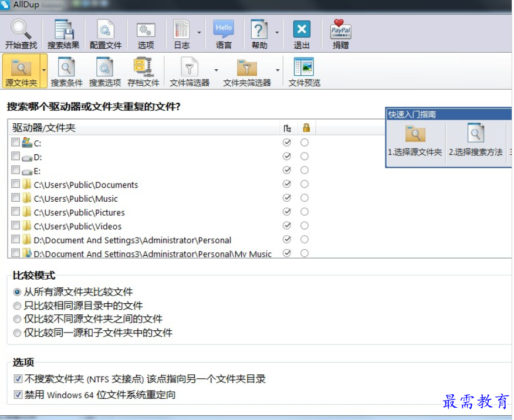Viewport: 514px width, 420px height.
Task: Check the C: drive checkbox
Action: click(x=15, y=142)
